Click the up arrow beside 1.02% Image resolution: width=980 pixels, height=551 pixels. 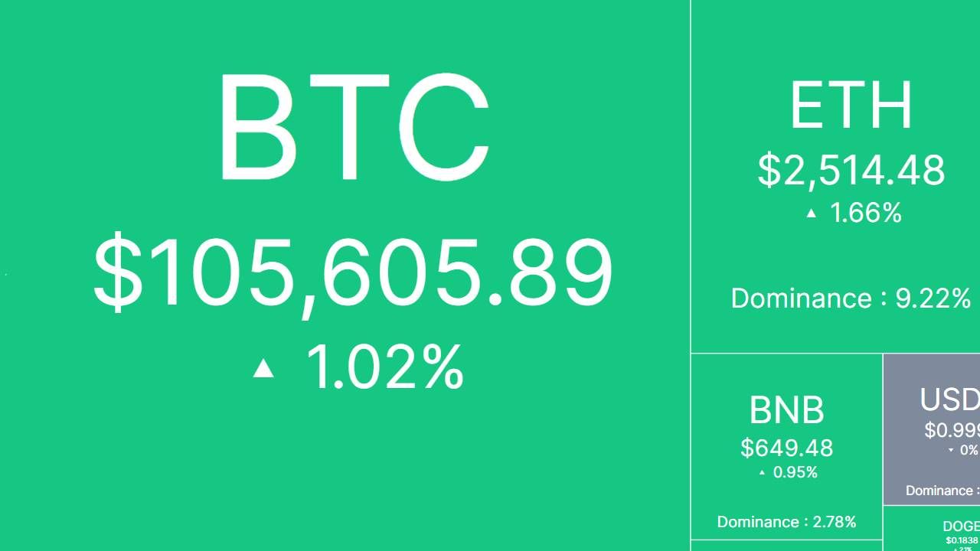(x=263, y=369)
